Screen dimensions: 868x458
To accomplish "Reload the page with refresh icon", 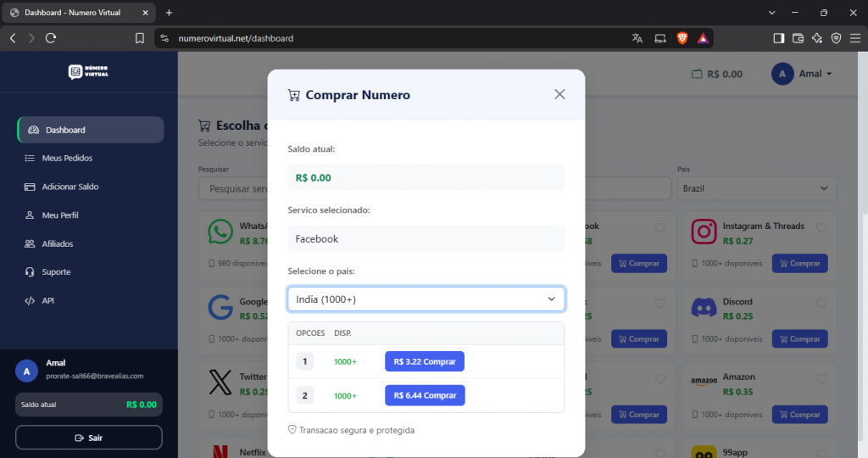I will [51, 38].
